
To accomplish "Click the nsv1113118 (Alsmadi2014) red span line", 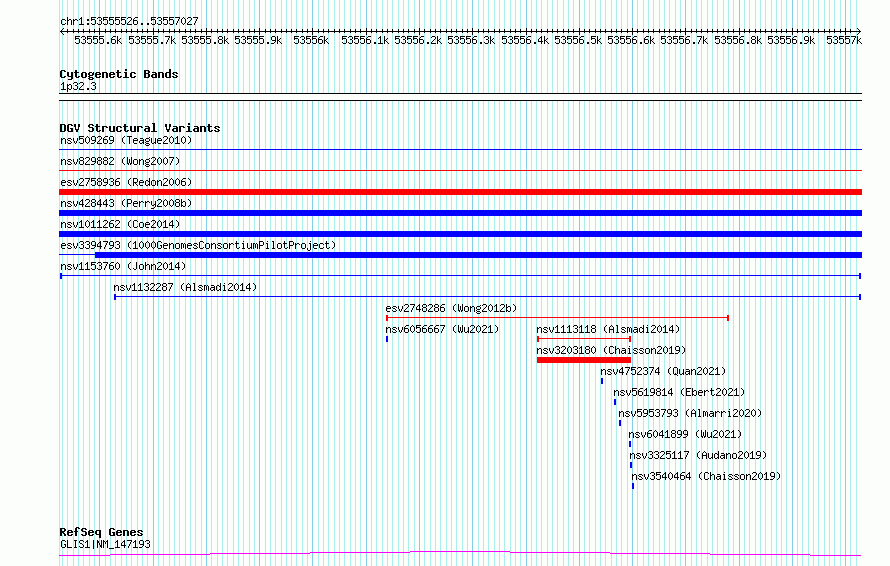I will pyautogui.click(x=584, y=339).
